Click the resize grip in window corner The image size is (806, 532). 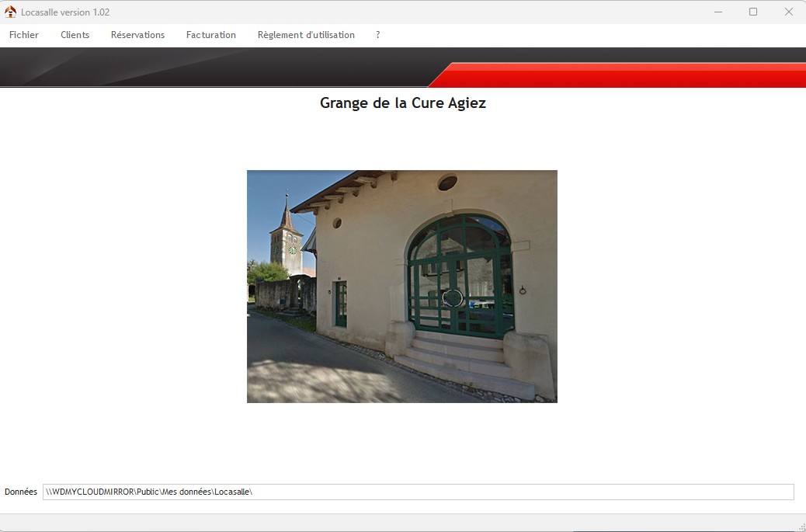800,526
